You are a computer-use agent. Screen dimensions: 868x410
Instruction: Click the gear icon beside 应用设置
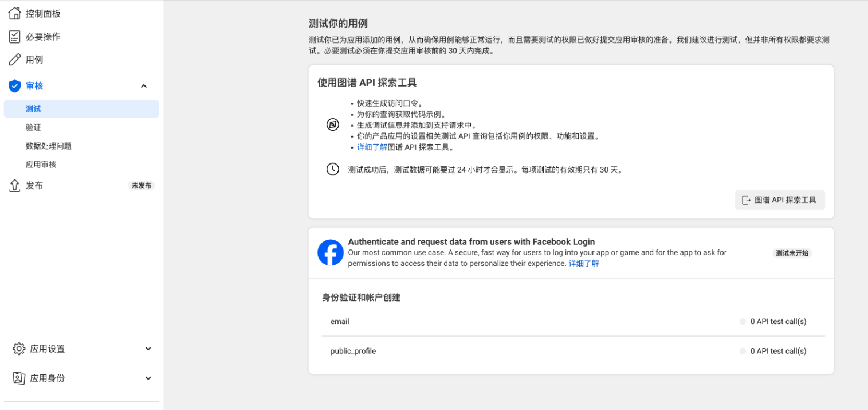point(19,349)
